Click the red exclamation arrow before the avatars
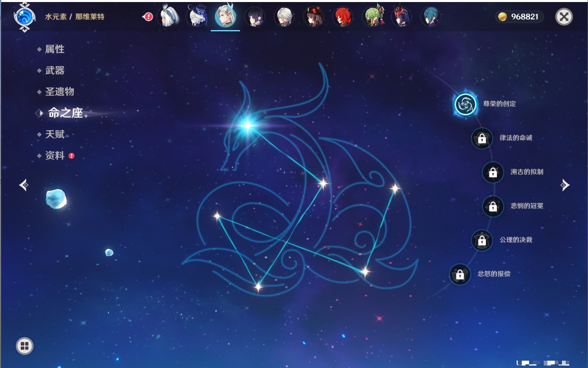 [x=148, y=17]
